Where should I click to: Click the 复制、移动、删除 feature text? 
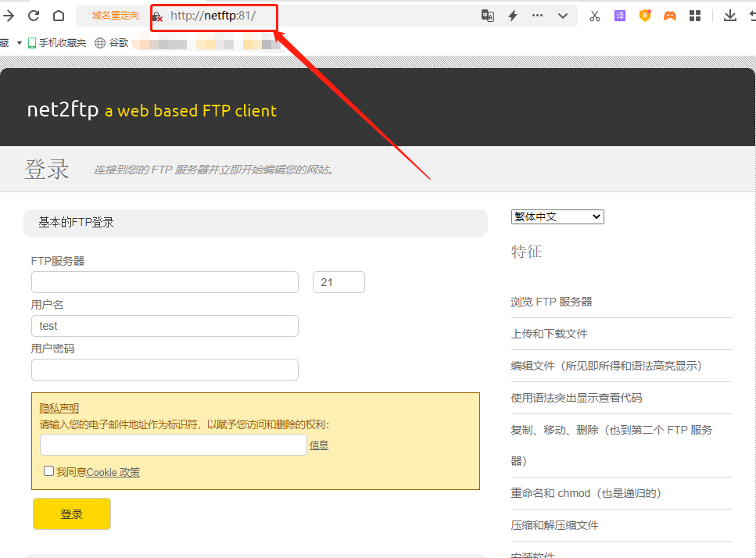[611, 445]
